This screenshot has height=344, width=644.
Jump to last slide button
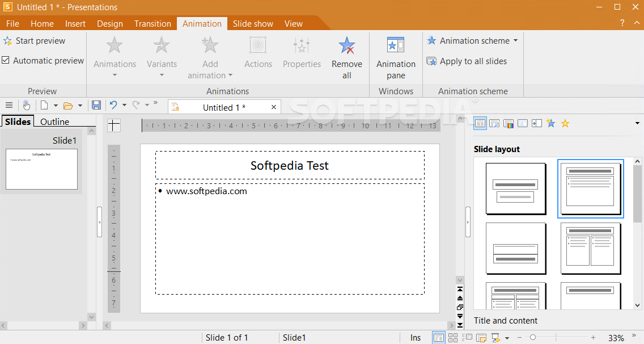pyautogui.click(x=460, y=325)
